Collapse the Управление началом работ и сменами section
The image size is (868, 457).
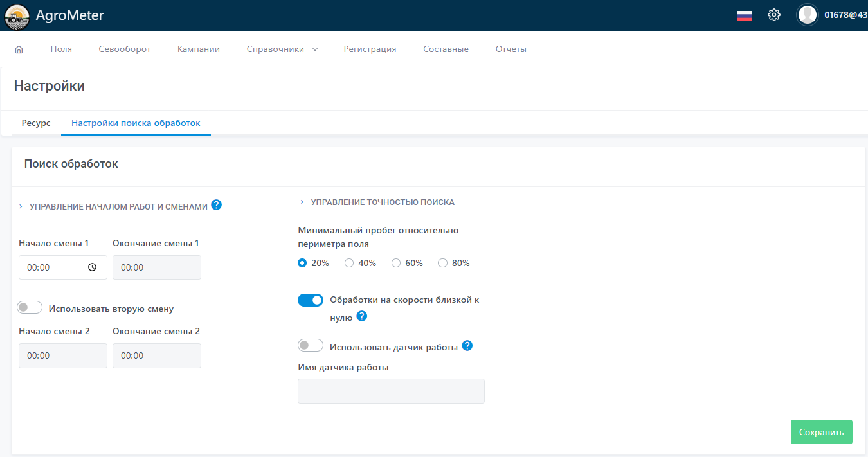21,206
